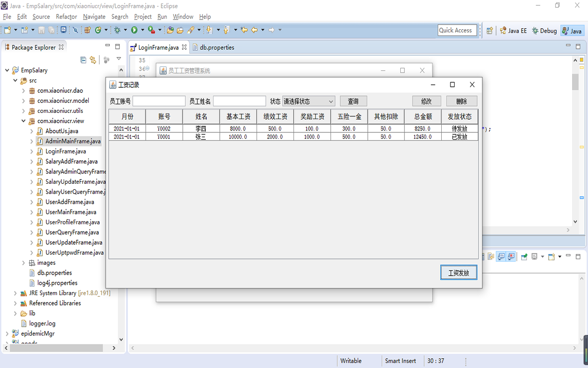Minimize the Package Explorer view
The height and width of the screenshot is (368, 588).
click(x=108, y=45)
